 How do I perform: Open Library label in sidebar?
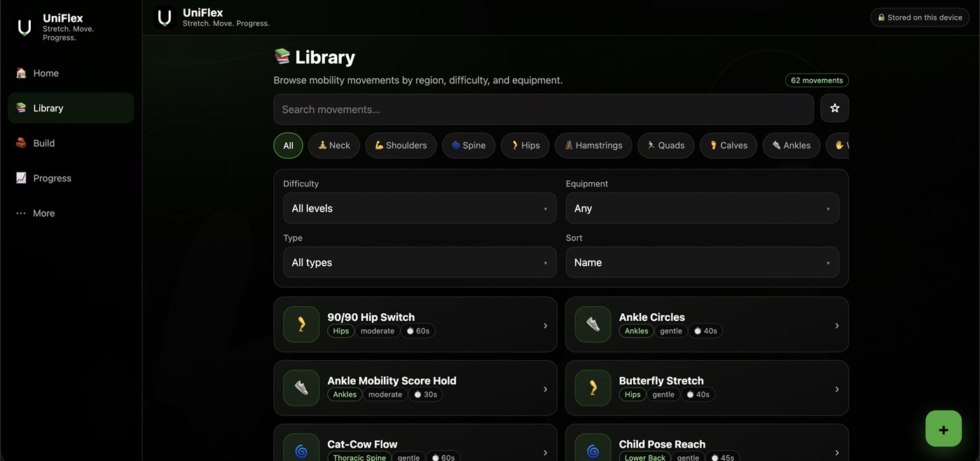tap(48, 108)
